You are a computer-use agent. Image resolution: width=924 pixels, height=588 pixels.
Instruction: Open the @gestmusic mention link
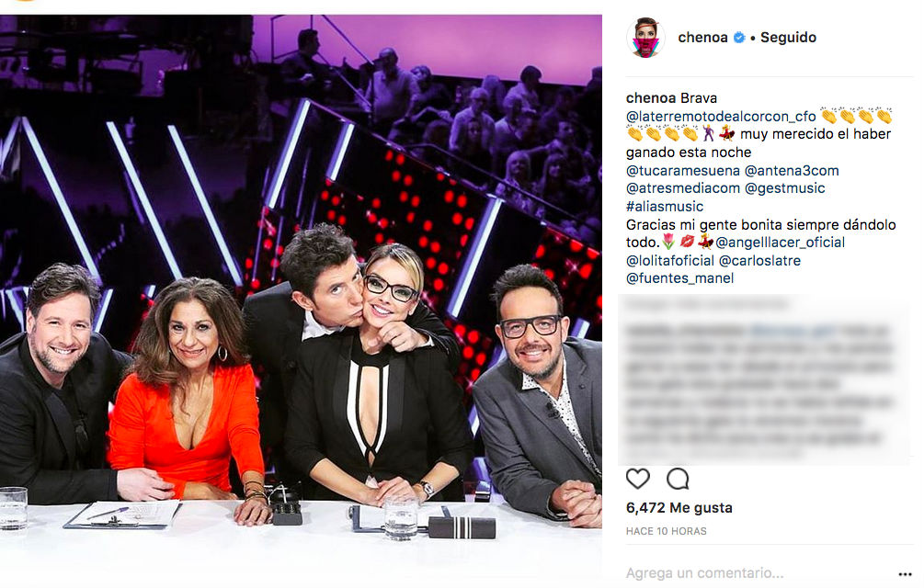click(x=784, y=188)
